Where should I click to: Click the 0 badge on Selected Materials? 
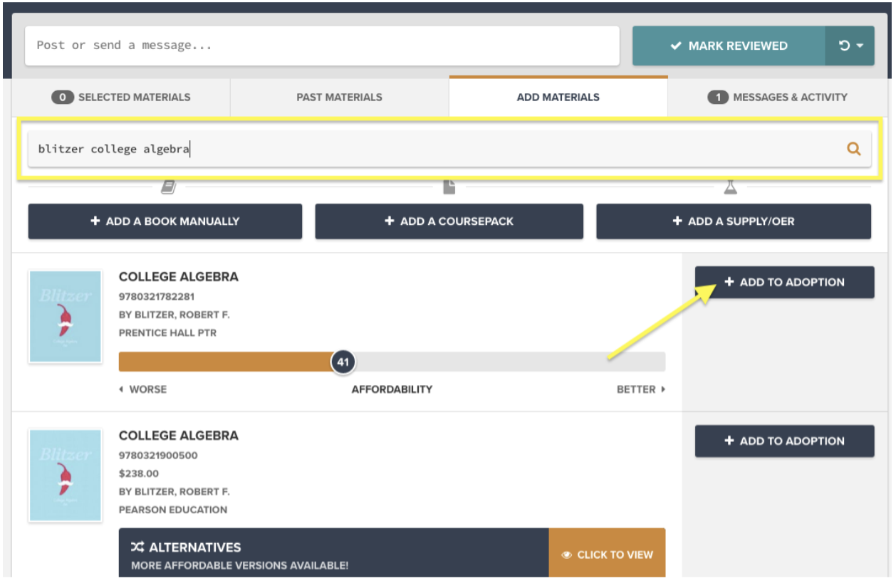pos(63,97)
